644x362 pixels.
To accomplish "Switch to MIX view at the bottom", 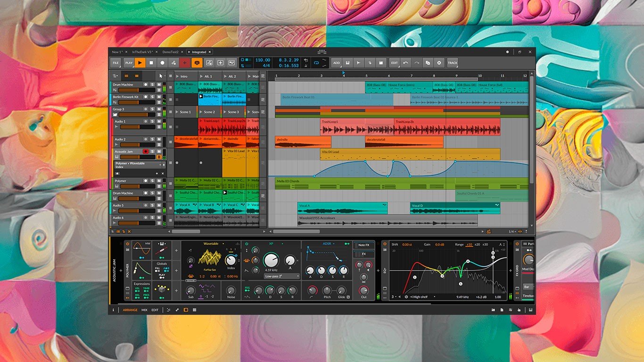I will pos(145,310).
